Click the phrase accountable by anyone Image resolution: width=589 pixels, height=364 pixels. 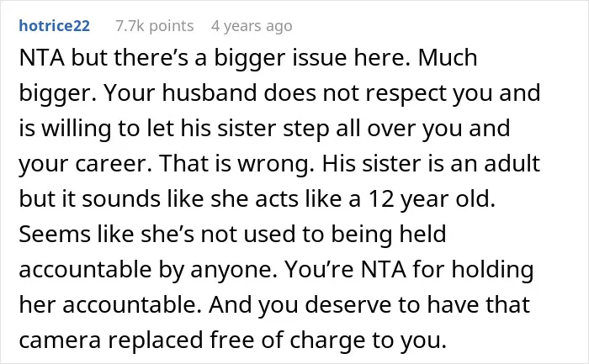click(x=148, y=270)
